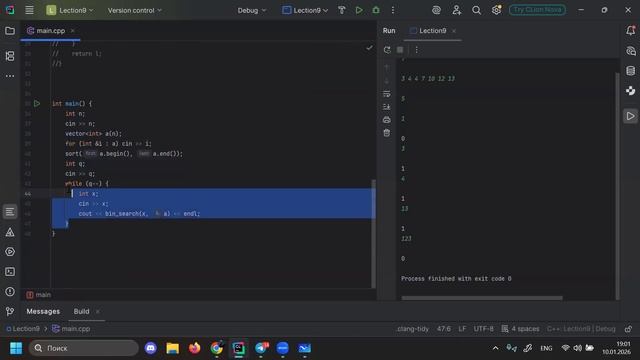
Task: Click Lection9 breadcrumb in status bar
Action: tap(23, 329)
